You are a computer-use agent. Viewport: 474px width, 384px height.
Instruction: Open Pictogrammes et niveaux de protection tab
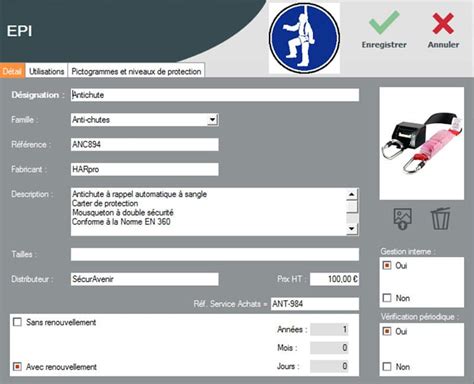136,71
